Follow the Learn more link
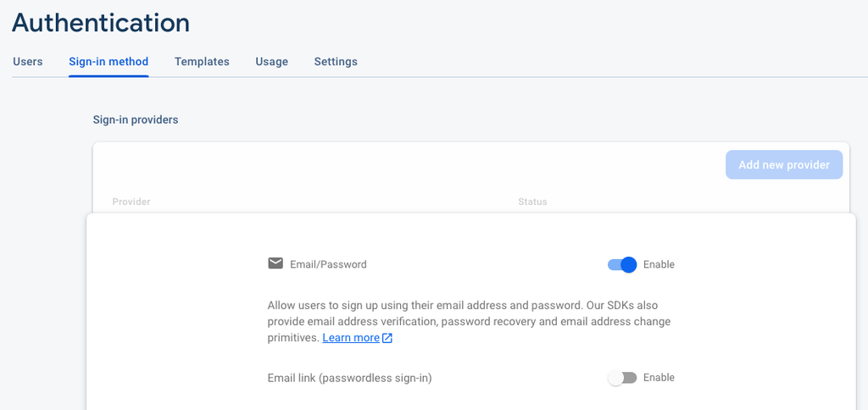Image resolution: width=868 pixels, height=410 pixels. click(351, 338)
